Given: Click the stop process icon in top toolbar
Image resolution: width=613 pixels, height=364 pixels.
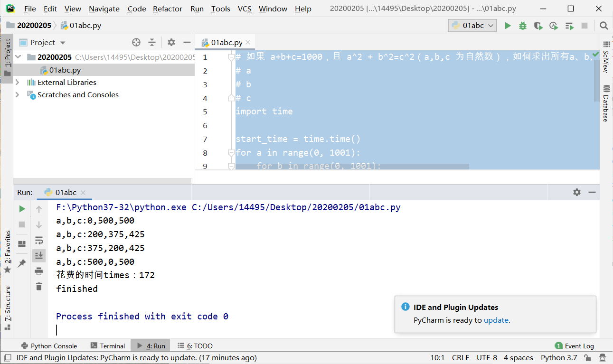Looking at the screenshot, I should 585,26.
